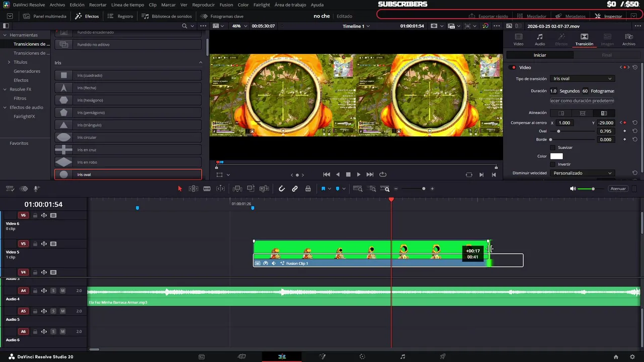Click the Replace Clip edit icon
The image size is (644, 362).
pos(264,189)
